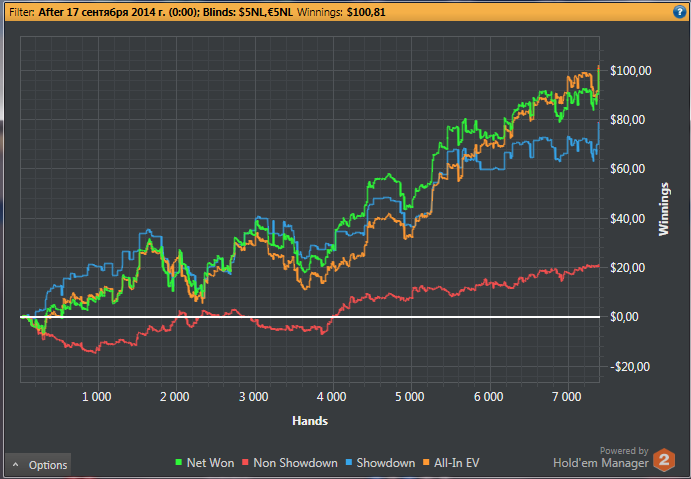
Task: Click the -$20,00 y-axis label
Action: click(630, 366)
